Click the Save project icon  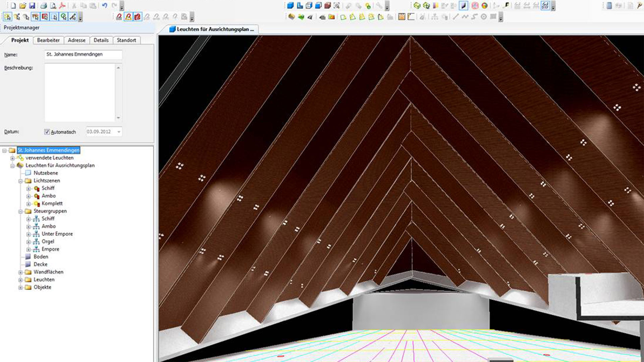(x=32, y=6)
